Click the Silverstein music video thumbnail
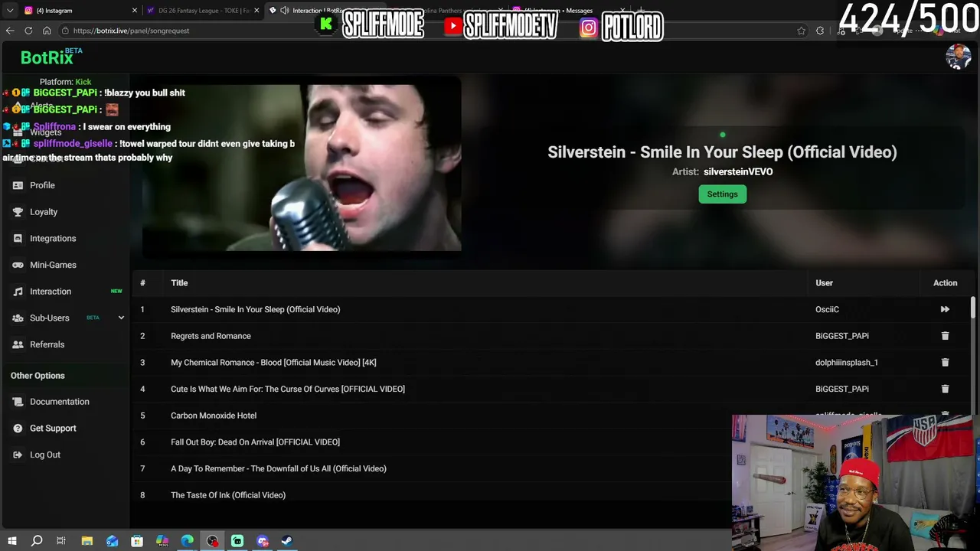 click(302, 166)
